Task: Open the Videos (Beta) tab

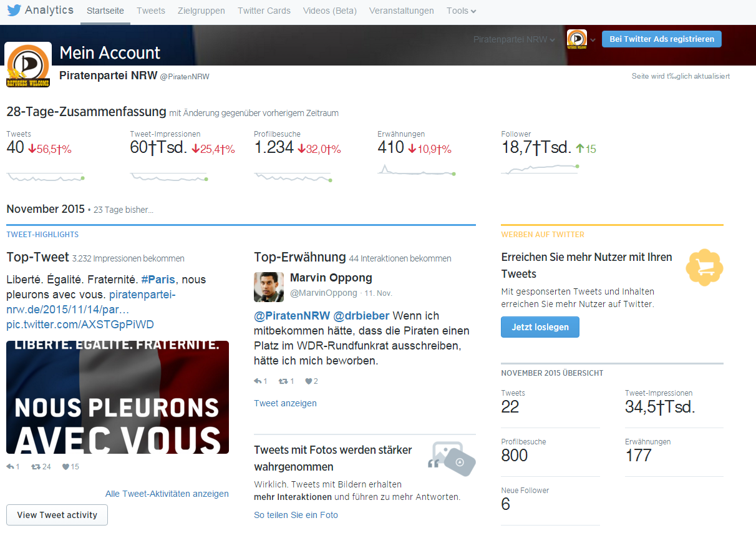Action: [330, 11]
